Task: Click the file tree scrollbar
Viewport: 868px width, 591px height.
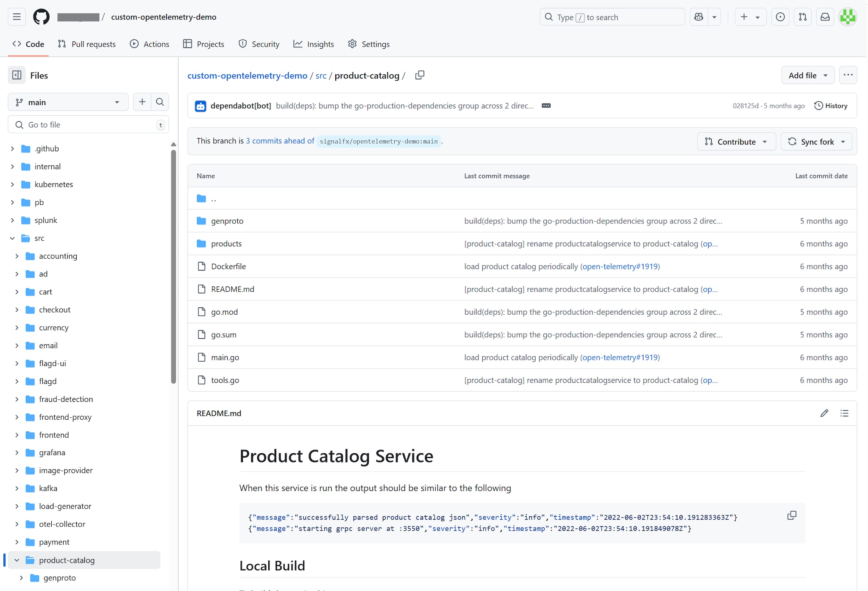Action: 173,266
